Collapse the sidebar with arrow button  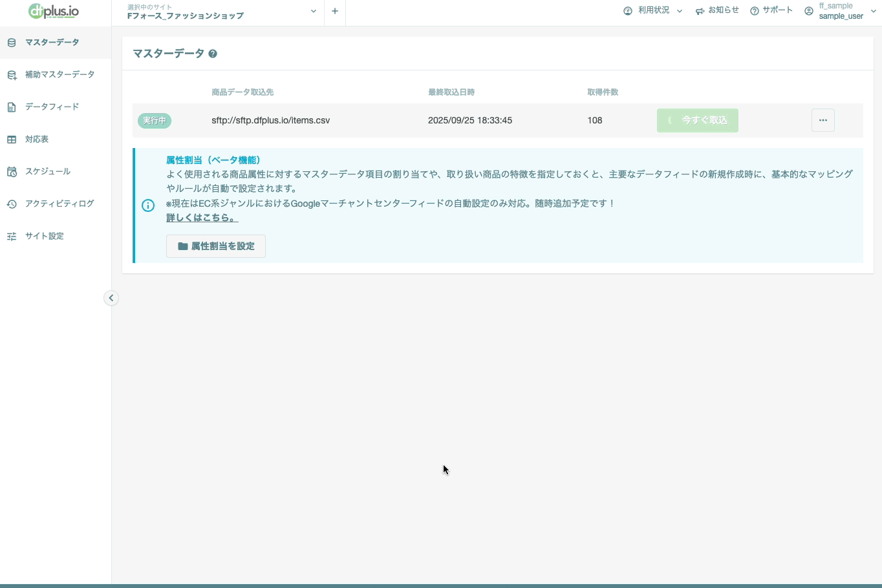click(x=111, y=298)
